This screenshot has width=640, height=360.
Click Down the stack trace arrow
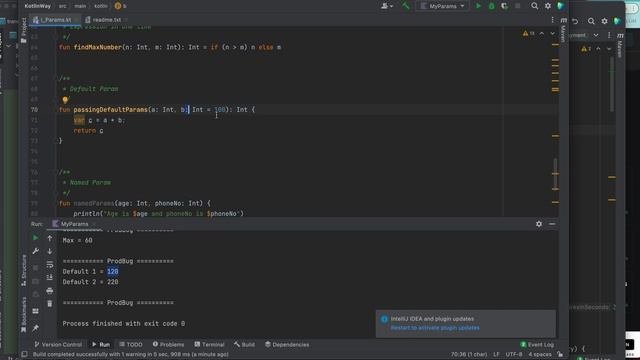click(49, 251)
